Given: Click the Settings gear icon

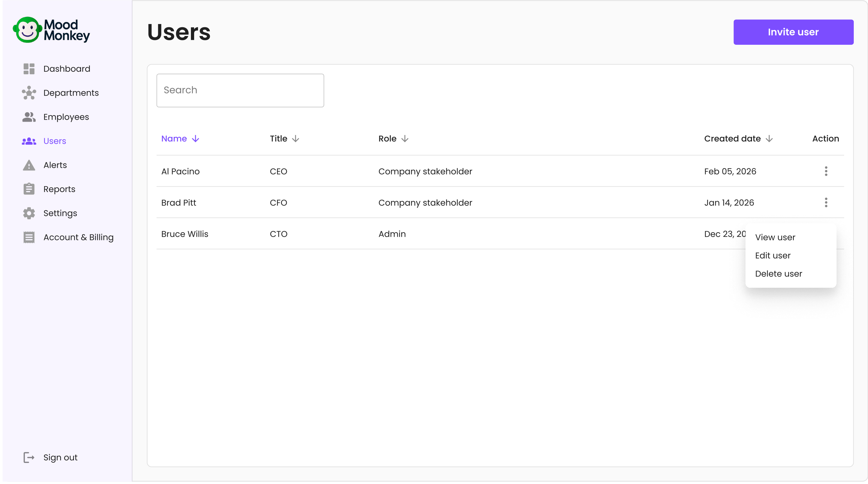Looking at the screenshot, I should (29, 213).
